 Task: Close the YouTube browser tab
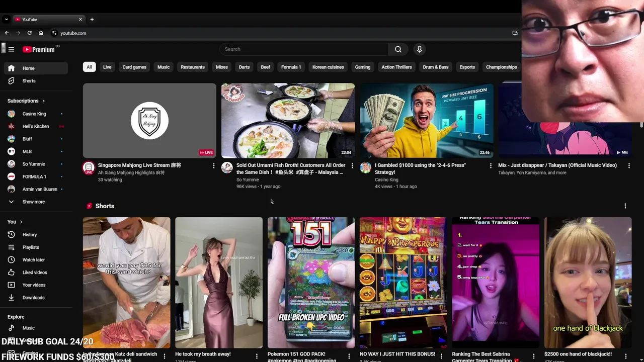(80, 19)
